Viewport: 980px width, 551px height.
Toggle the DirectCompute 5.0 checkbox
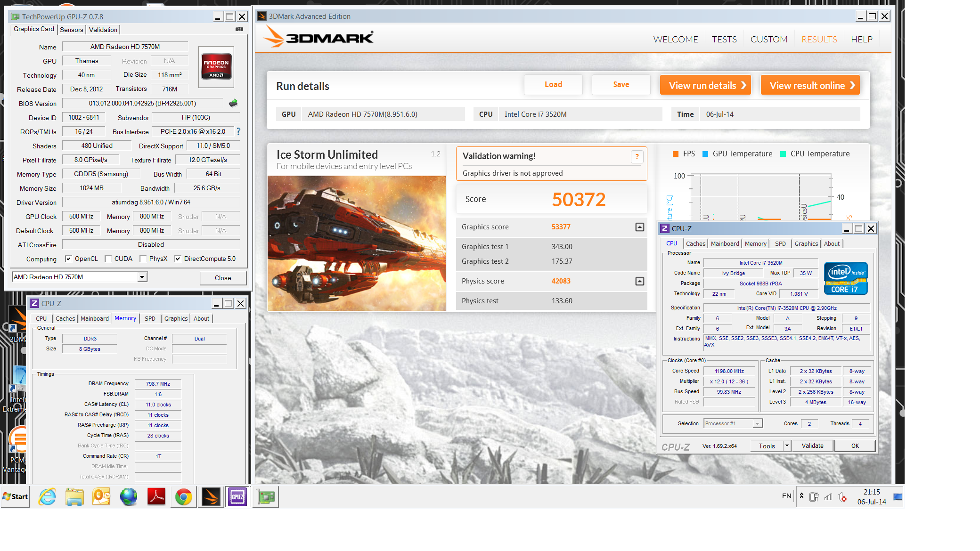coord(178,259)
